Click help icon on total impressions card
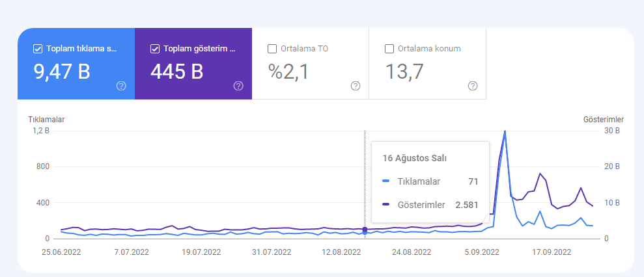This screenshot has width=644, height=277. 238,86
